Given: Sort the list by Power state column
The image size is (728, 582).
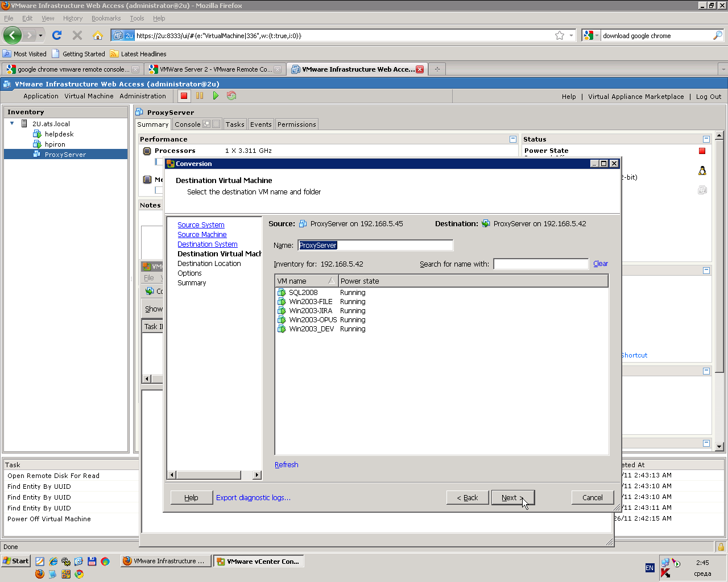Looking at the screenshot, I should (473, 281).
